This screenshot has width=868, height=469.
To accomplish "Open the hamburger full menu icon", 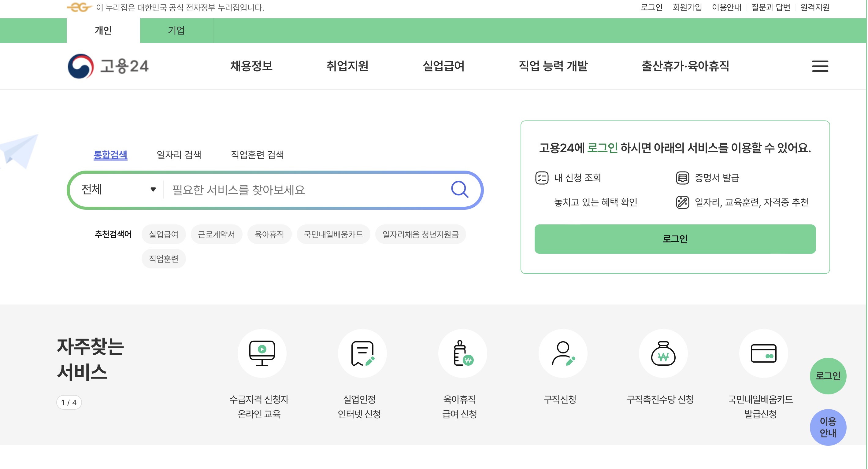I will [x=819, y=66].
